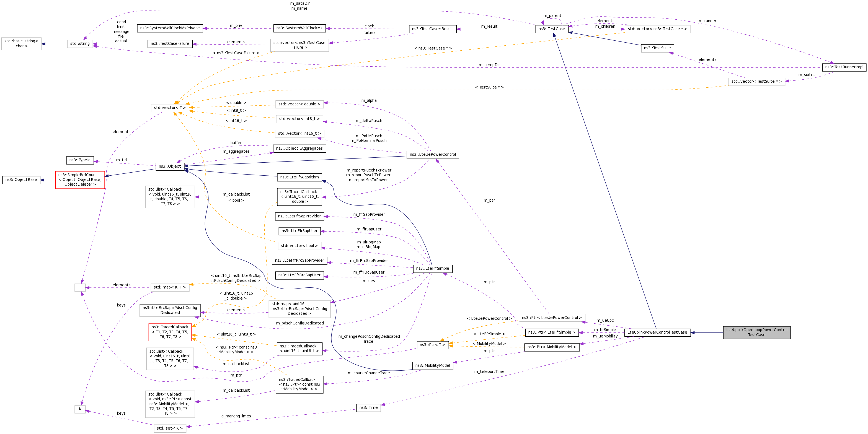
Task: Click the m_teleportTime edge label
Action: 489,372
